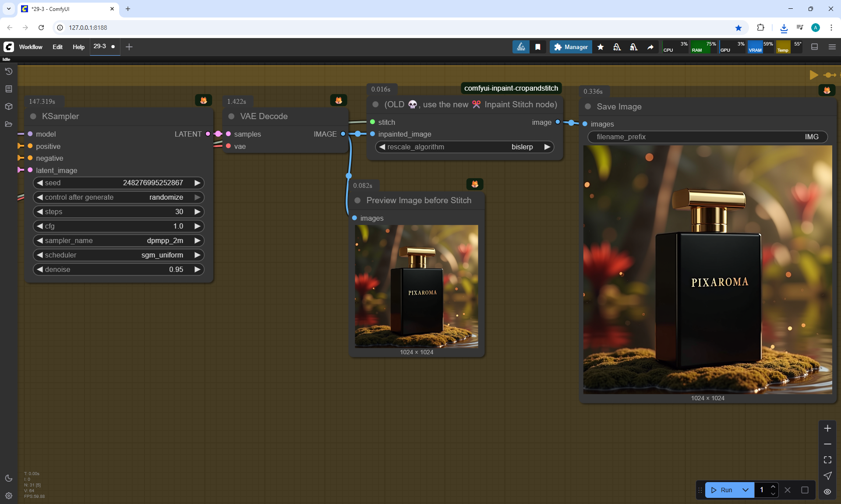Image resolution: width=841 pixels, height=504 pixels.
Task: Click the zoom in plus icon
Action: click(827, 428)
